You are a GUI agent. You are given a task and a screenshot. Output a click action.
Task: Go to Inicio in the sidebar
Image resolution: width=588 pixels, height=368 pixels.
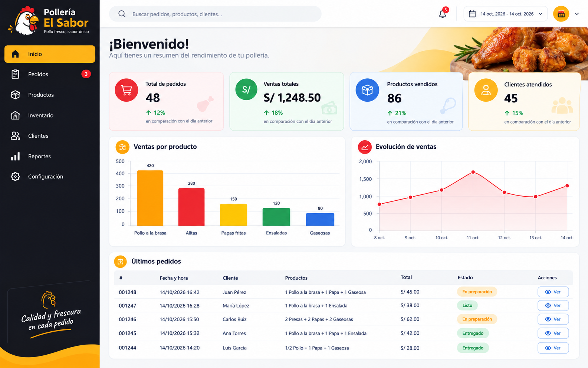tap(50, 54)
